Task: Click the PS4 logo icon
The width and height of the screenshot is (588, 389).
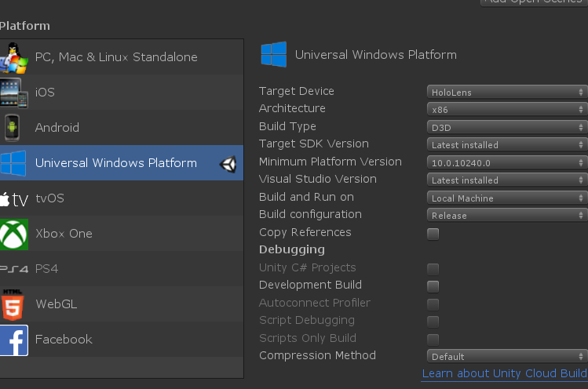Action: pyautogui.click(x=14, y=269)
